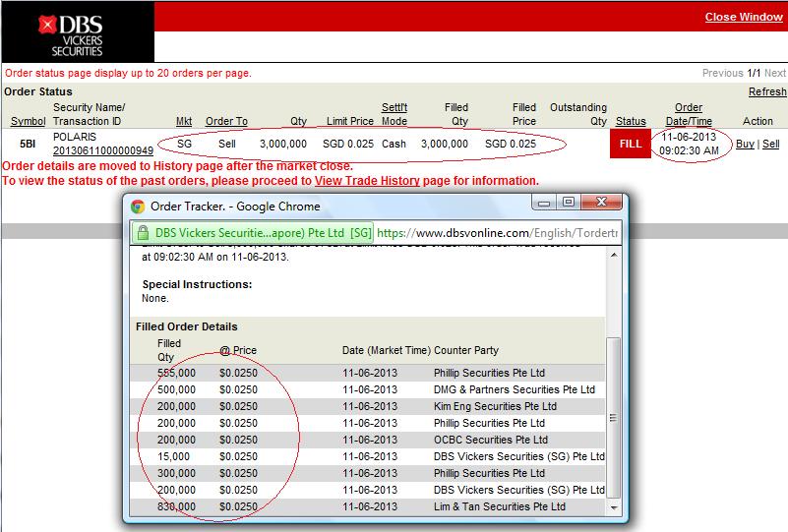Sort orders by Status column
The height and width of the screenshot is (532, 788).
(x=631, y=122)
